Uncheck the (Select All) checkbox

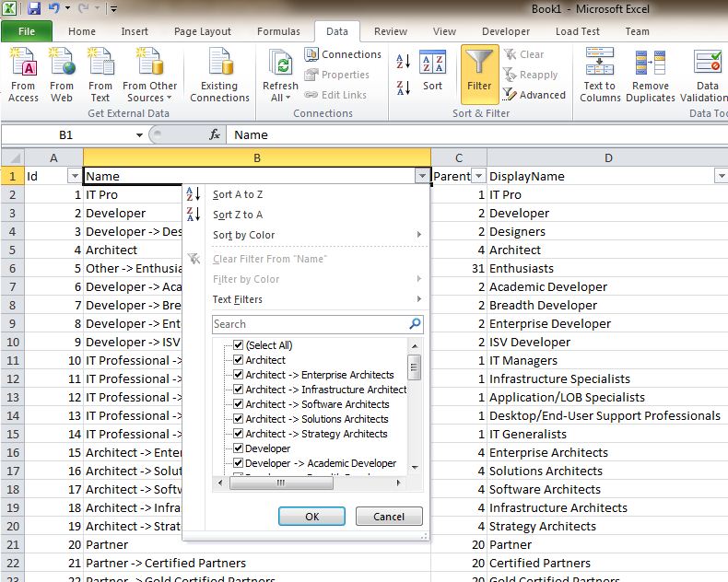pyautogui.click(x=239, y=345)
